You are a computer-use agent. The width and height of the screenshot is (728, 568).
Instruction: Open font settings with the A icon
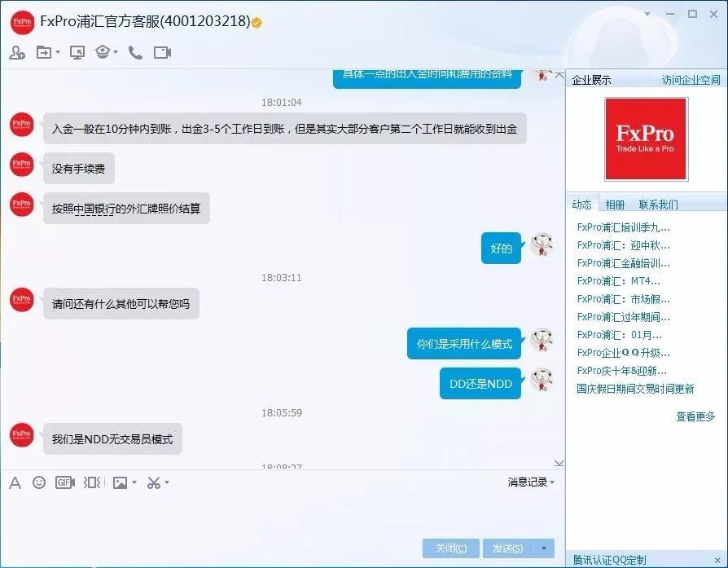[15, 482]
